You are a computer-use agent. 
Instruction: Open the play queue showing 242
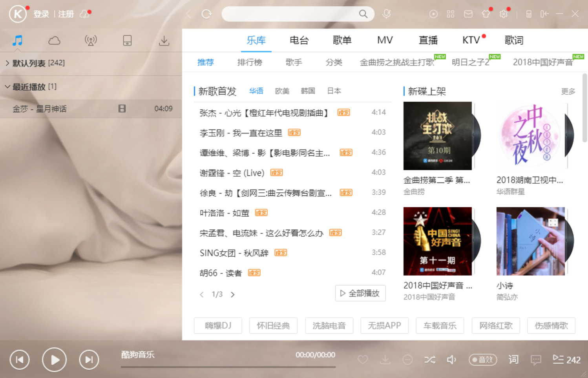[x=566, y=360]
